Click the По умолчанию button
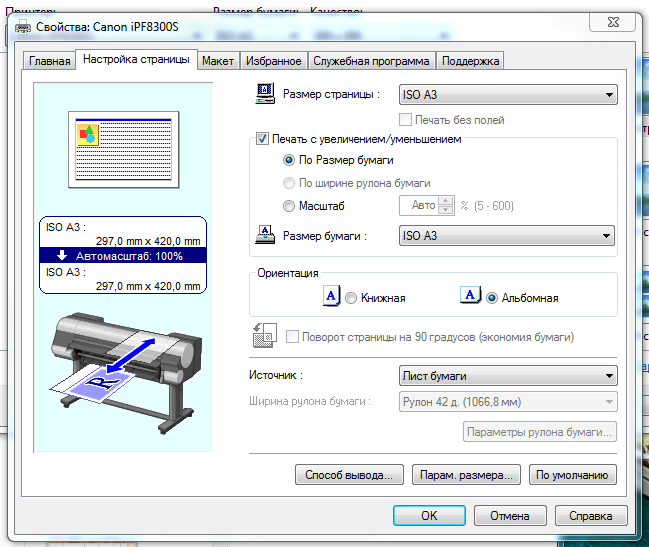Screen dimensions: 649x547 [x=572, y=475]
